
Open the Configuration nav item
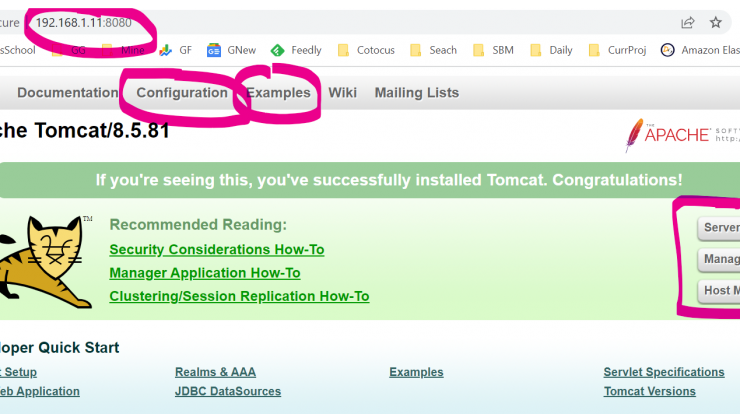[182, 93]
